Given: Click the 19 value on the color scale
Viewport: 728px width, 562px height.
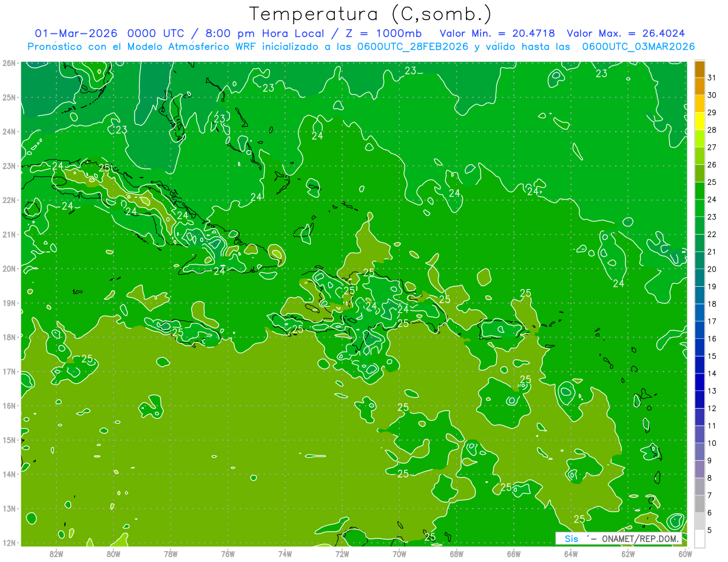Looking at the screenshot, I should [x=712, y=287].
